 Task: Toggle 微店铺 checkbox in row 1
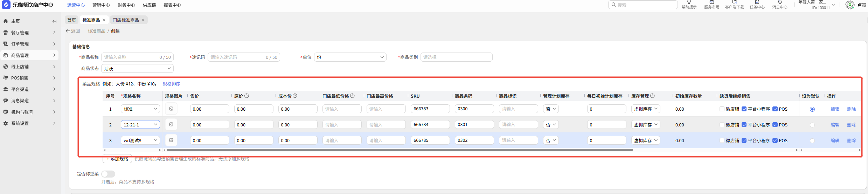pos(722,109)
